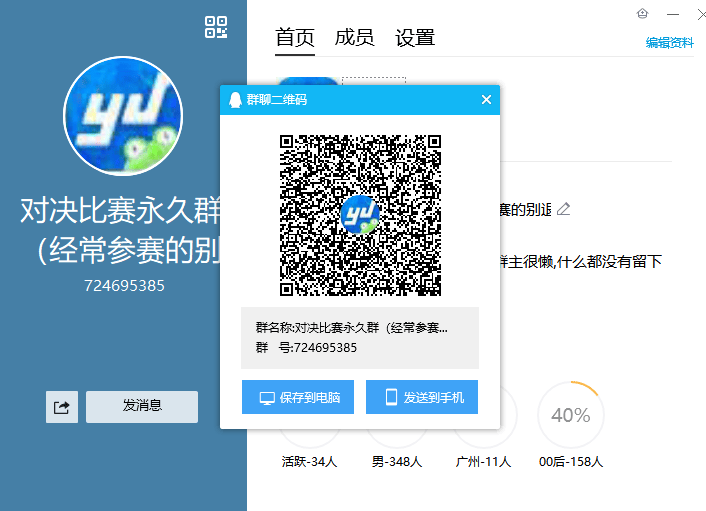Click the group avatar in the left panel
Viewport: 706px width, 511px height.
tap(123, 116)
